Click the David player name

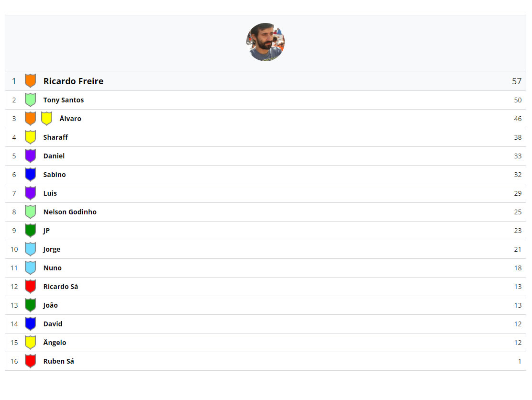53,324
